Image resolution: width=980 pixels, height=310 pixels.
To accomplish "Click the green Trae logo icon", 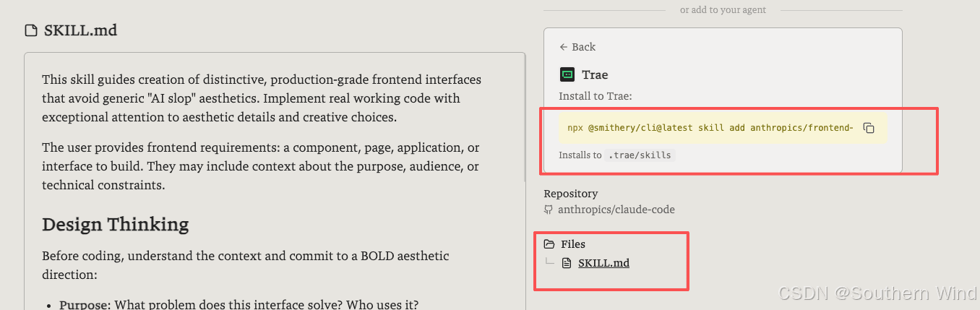I will point(567,74).
